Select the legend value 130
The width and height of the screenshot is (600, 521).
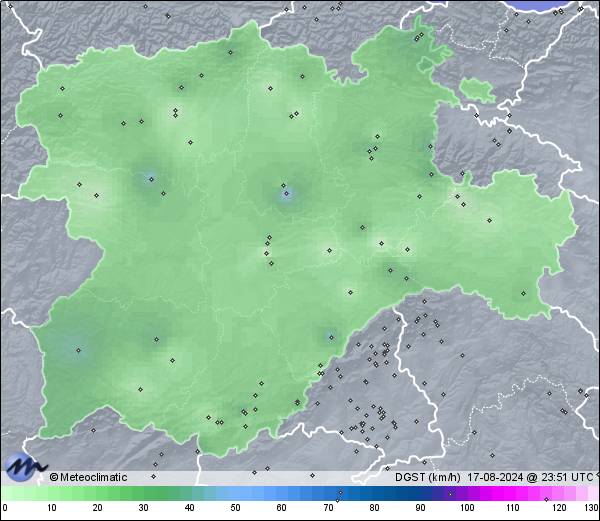[592, 508]
